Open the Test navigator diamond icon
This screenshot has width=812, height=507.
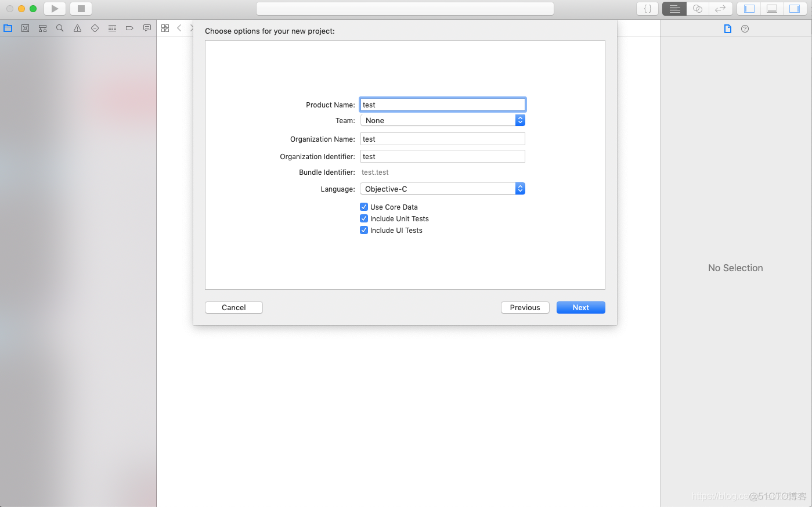[x=95, y=28]
